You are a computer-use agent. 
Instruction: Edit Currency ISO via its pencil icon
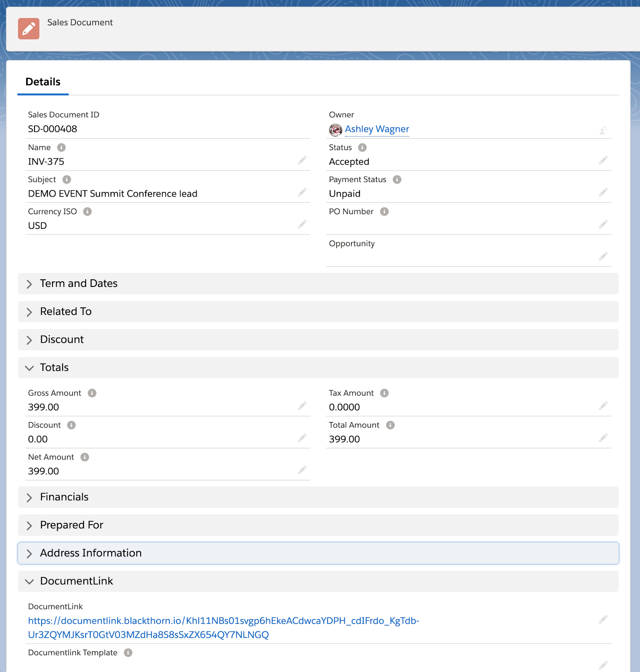click(302, 224)
